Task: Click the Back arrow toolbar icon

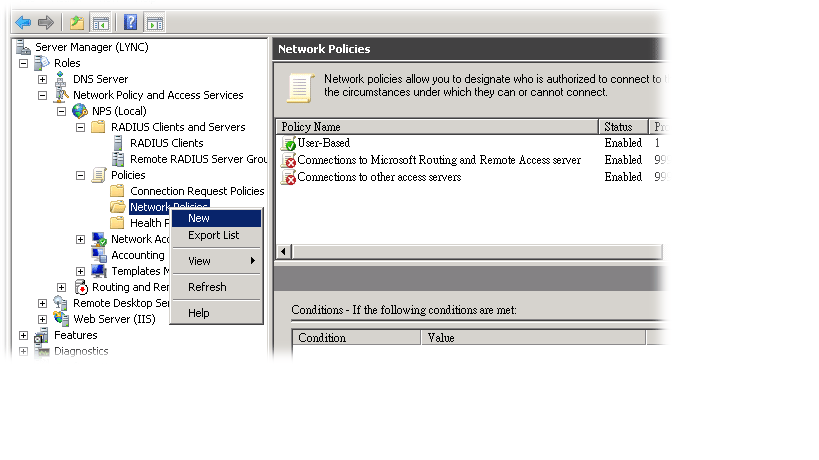Action: pyautogui.click(x=23, y=22)
